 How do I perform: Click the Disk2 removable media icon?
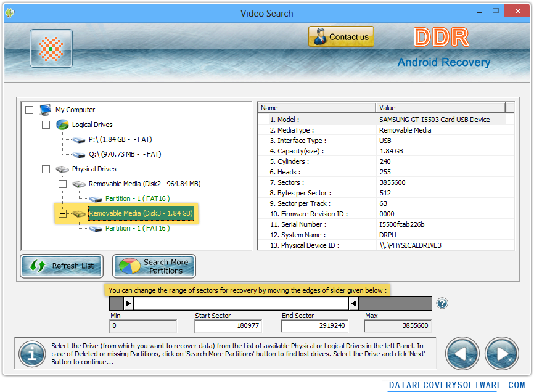click(x=79, y=184)
